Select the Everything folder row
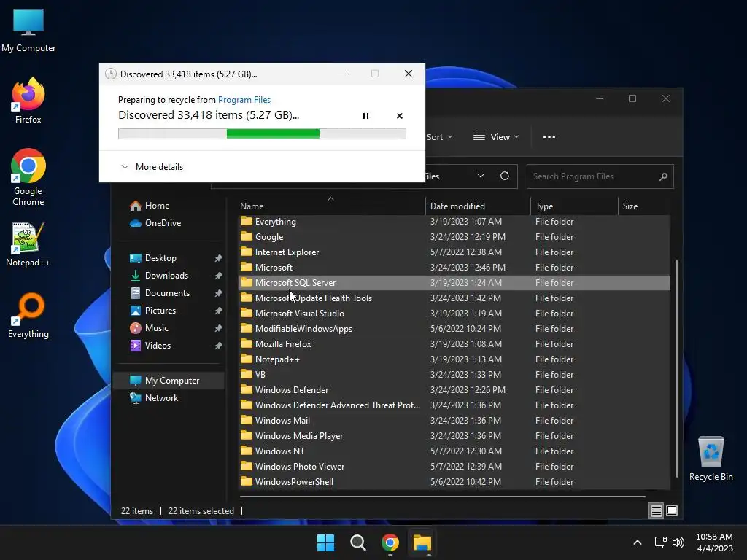The image size is (747, 560). [454, 222]
